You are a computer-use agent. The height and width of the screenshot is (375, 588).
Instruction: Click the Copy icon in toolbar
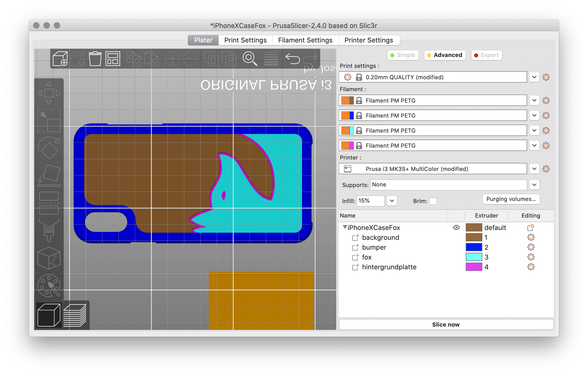click(134, 59)
